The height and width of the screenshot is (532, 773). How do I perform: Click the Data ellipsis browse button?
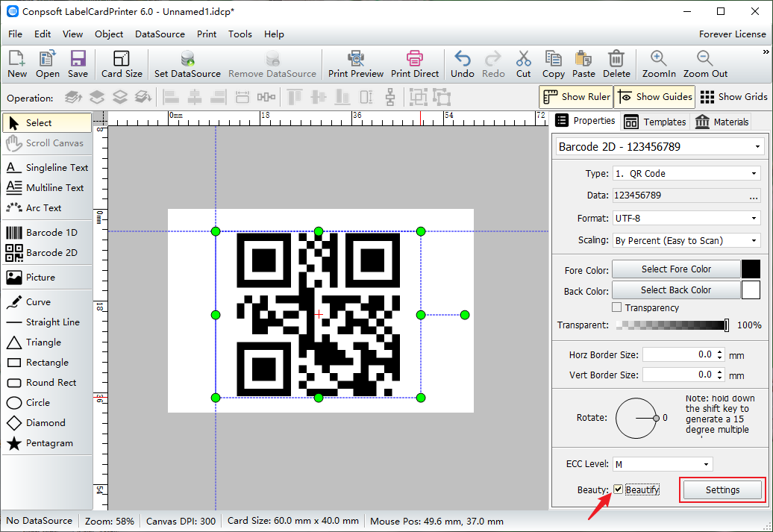pos(754,196)
